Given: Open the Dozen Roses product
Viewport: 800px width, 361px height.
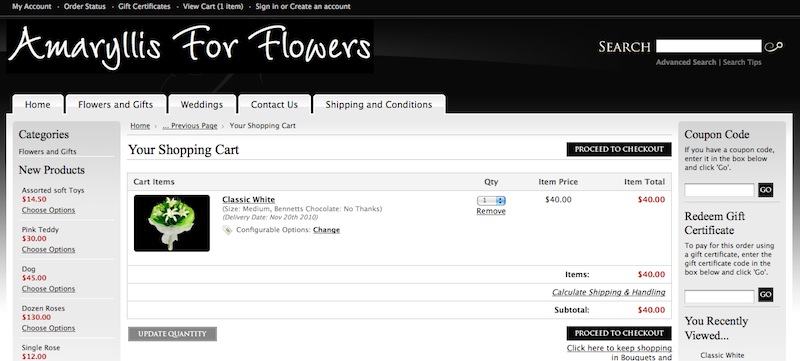Looking at the screenshot, I should click(43, 308).
